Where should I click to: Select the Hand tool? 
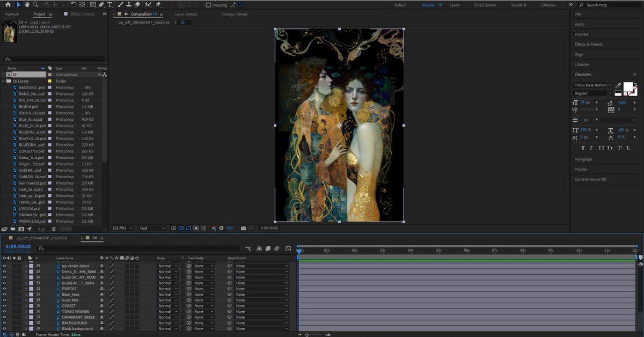click(x=27, y=5)
